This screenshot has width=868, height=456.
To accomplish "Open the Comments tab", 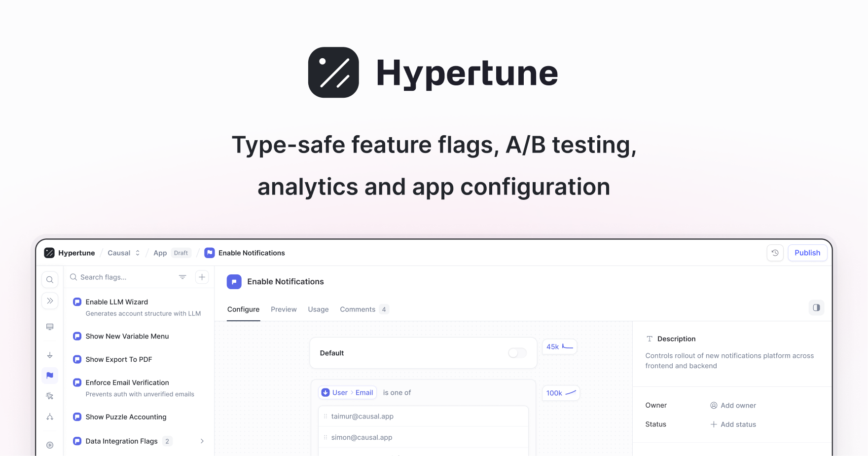I will [358, 309].
